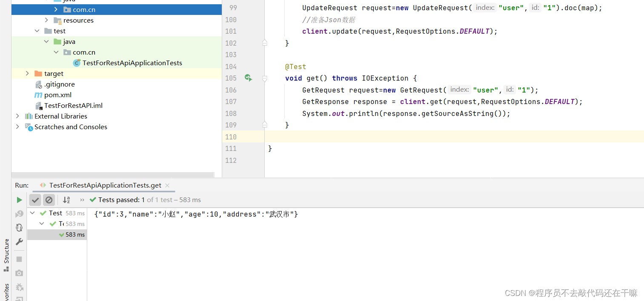Click the fold end marker at line 109
Image resolution: width=644 pixels, height=301 pixels.
coord(265,125)
